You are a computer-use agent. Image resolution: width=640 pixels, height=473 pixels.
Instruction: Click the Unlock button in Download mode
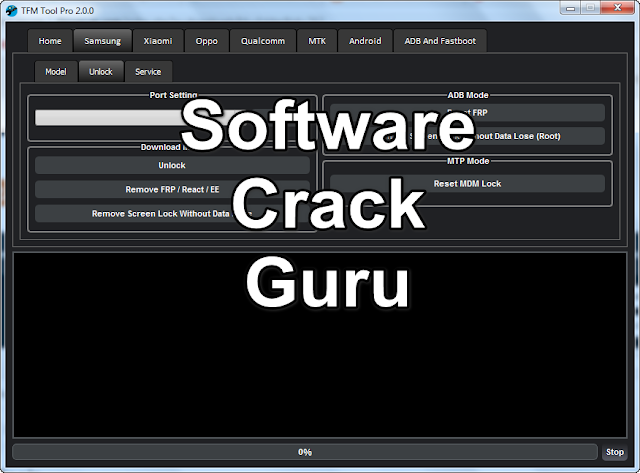pyautogui.click(x=172, y=165)
